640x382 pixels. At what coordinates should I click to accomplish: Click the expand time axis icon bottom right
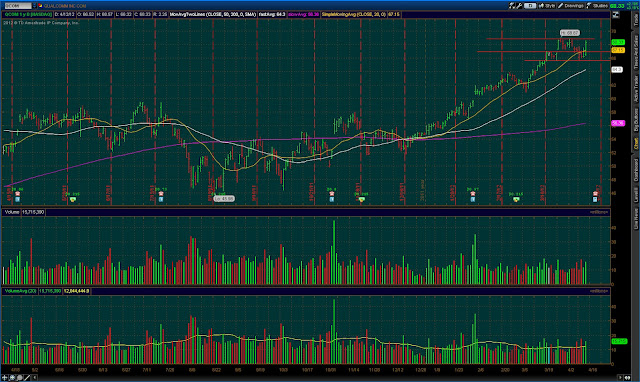click(x=628, y=378)
